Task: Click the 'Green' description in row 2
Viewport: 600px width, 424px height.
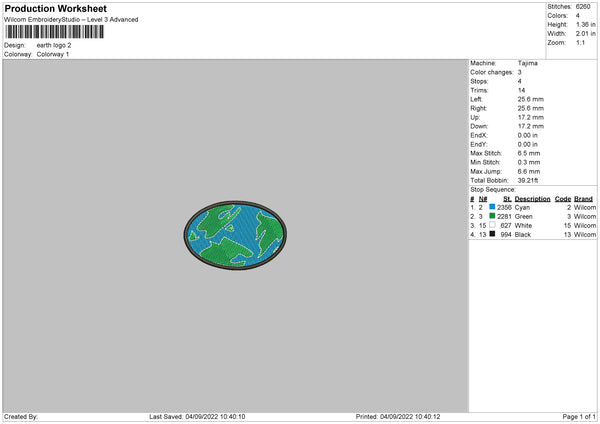Action: click(x=523, y=217)
